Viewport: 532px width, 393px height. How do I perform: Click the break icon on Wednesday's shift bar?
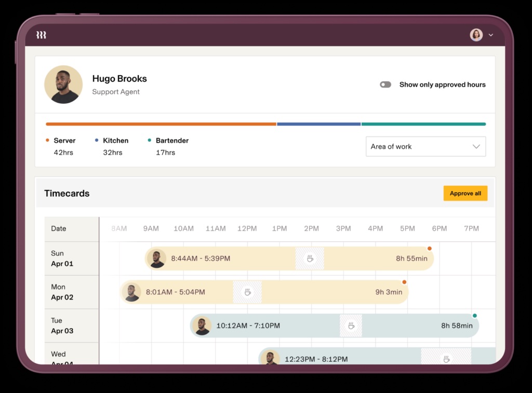pos(445,359)
